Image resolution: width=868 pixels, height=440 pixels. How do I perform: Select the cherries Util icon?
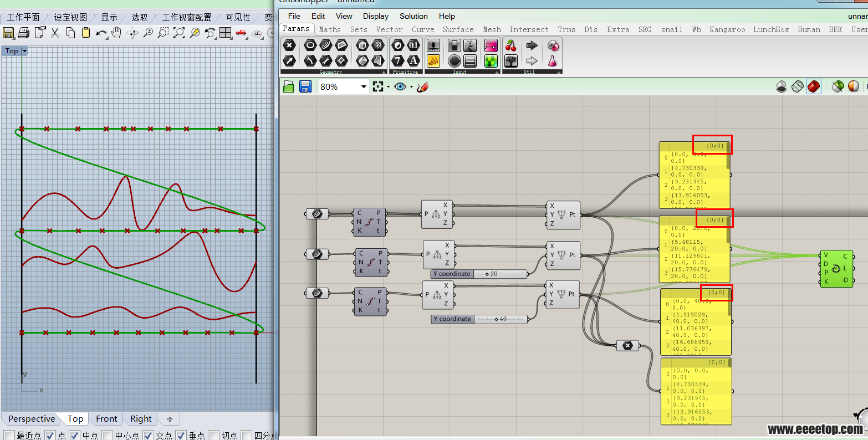point(511,45)
